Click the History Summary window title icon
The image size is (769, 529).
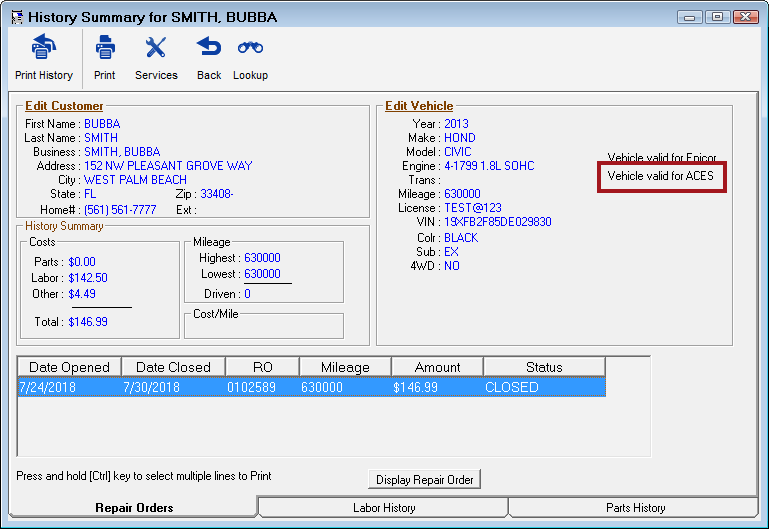pyautogui.click(x=17, y=17)
